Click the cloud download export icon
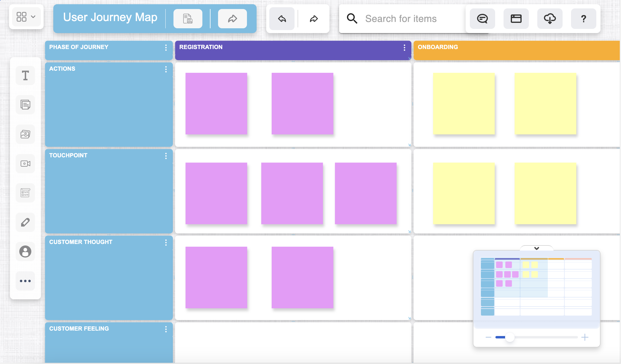Screen dimensions: 621x364 (x=550, y=19)
